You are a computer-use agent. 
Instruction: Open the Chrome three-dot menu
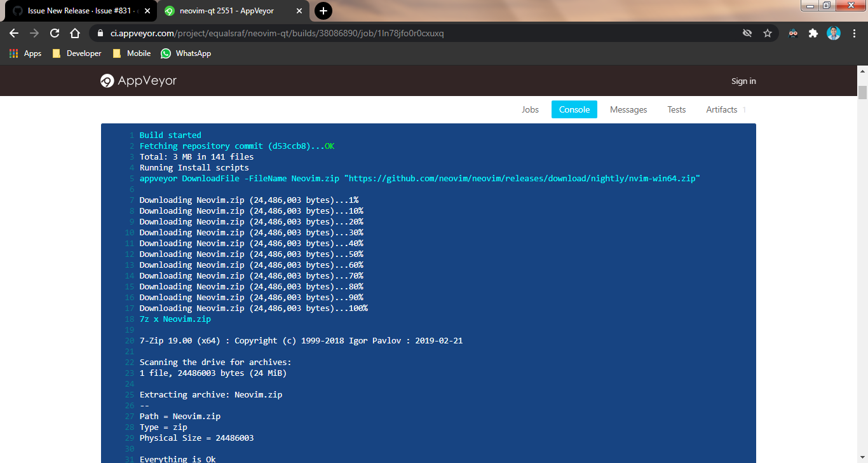pos(855,33)
